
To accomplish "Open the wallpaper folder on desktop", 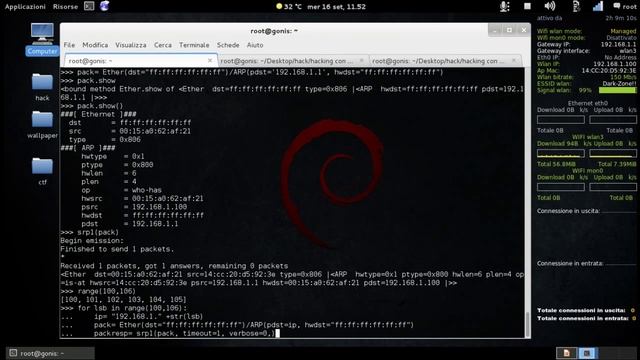I will coord(42,124).
